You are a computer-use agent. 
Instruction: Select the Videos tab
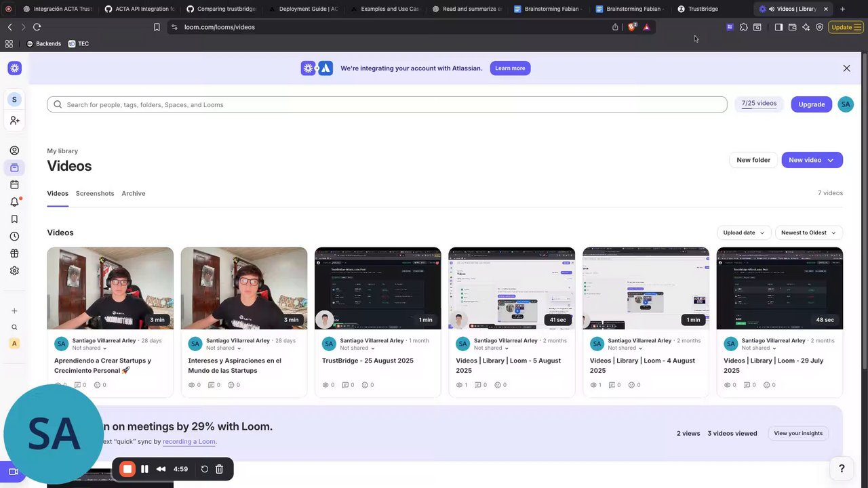(58, 193)
